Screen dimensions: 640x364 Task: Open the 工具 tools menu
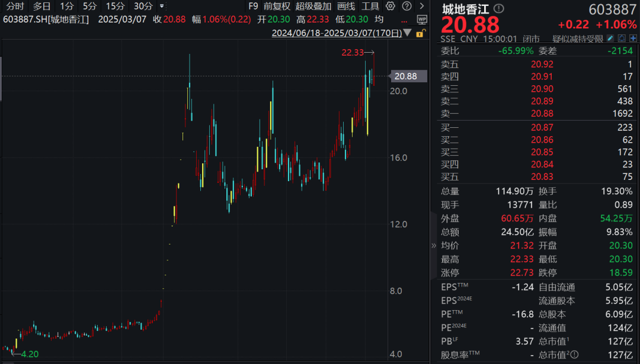(x=370, y=6)
